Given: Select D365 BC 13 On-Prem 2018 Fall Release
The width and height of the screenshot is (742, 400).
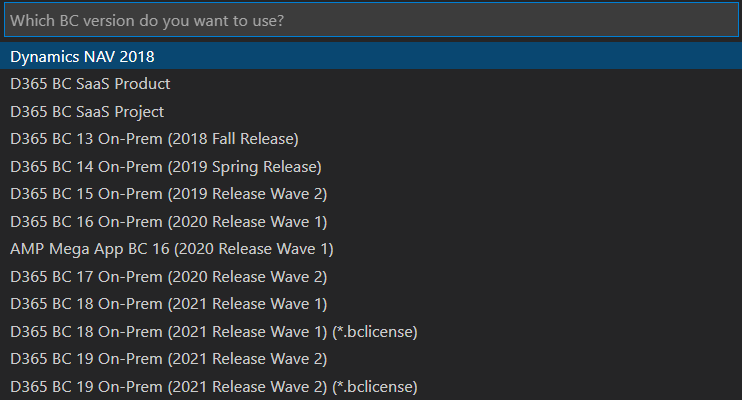Looking at the screenshot, I should coord(154,139).
